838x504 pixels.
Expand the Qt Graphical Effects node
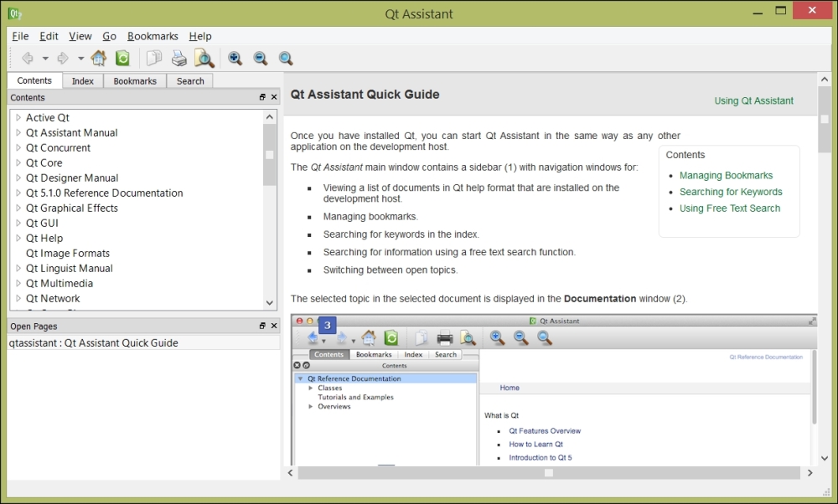pos(18,208)
